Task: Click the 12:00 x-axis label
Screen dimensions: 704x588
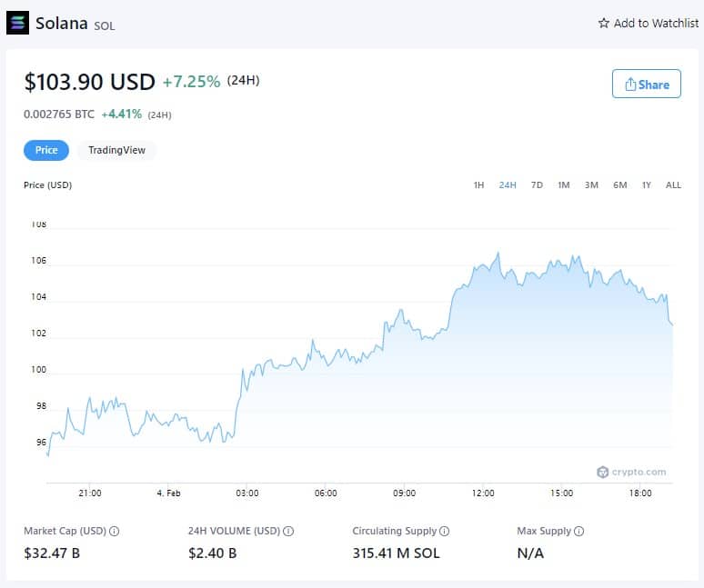Action: [483, 493]
